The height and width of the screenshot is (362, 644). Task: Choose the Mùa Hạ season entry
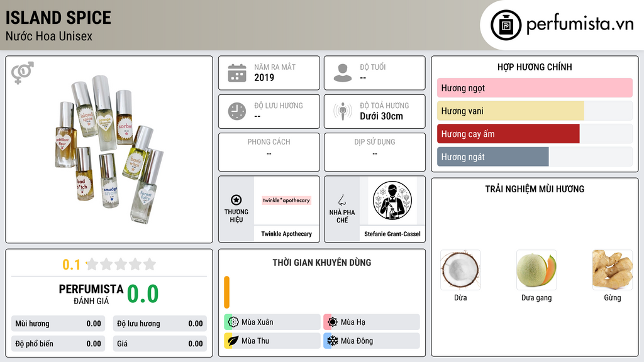tap(371, 322)
